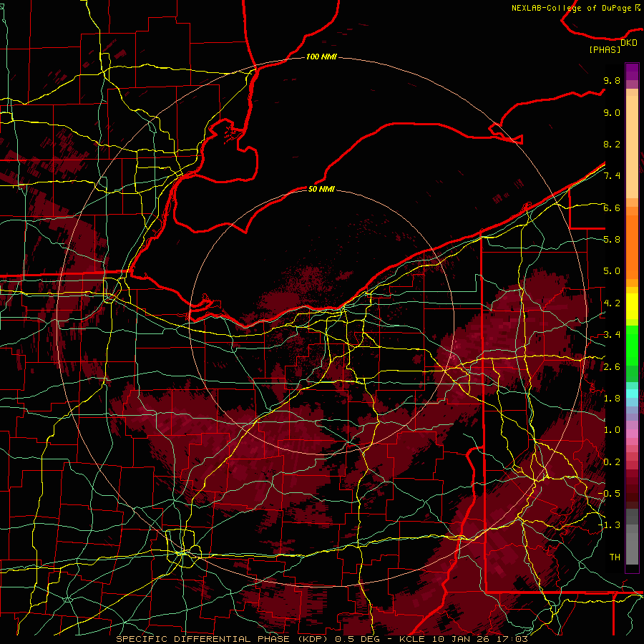The width and height of the screenshot is (644, 644).
Task: Click the TH threshold legend label
Action: 615,557
